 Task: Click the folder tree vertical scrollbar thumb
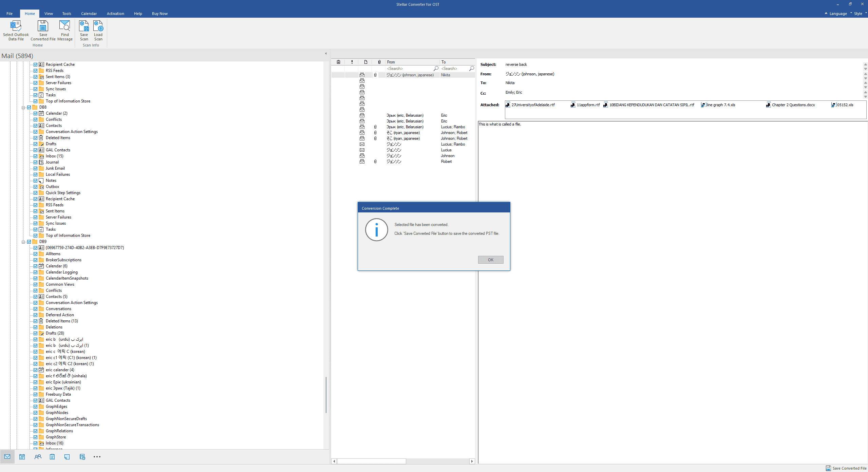pos(326,395)
